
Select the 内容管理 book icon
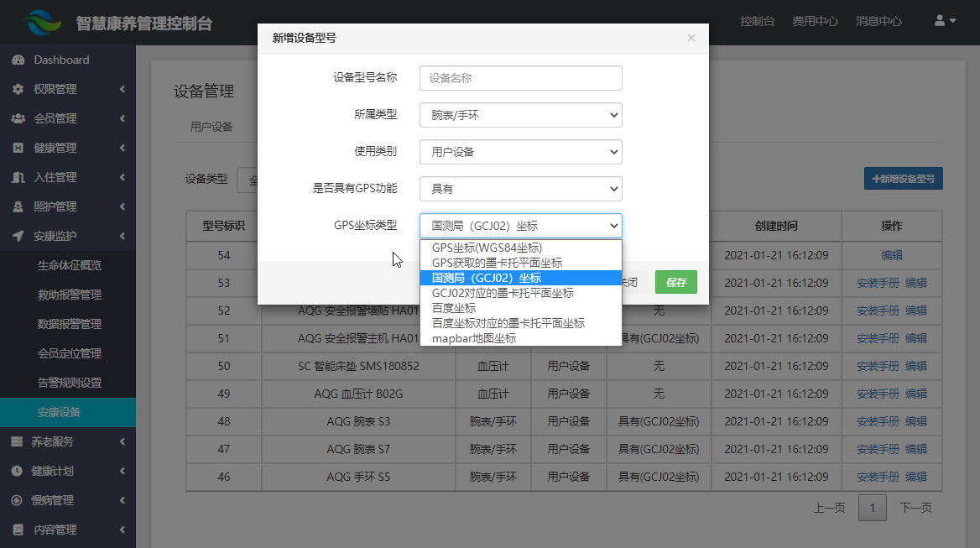18,530
